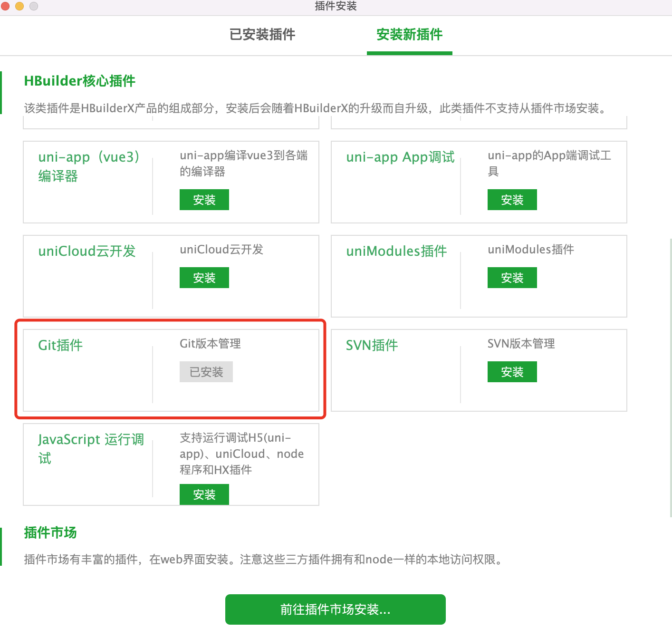Click the 插件市场 heading
The width and height of the screenshot is (672, 638).
(50, 532)
